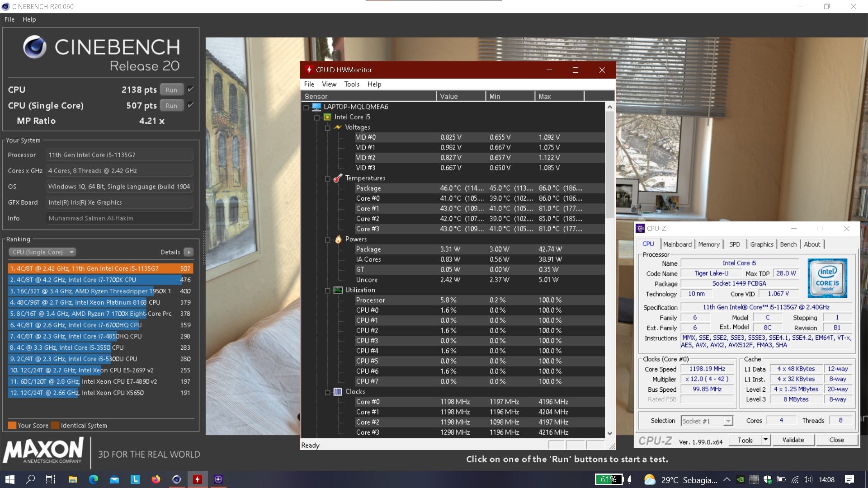Image resolution: width=868 pixels, height=488 pixels.
Task: Click the Info field in Your System
Action: coord(119,218)
